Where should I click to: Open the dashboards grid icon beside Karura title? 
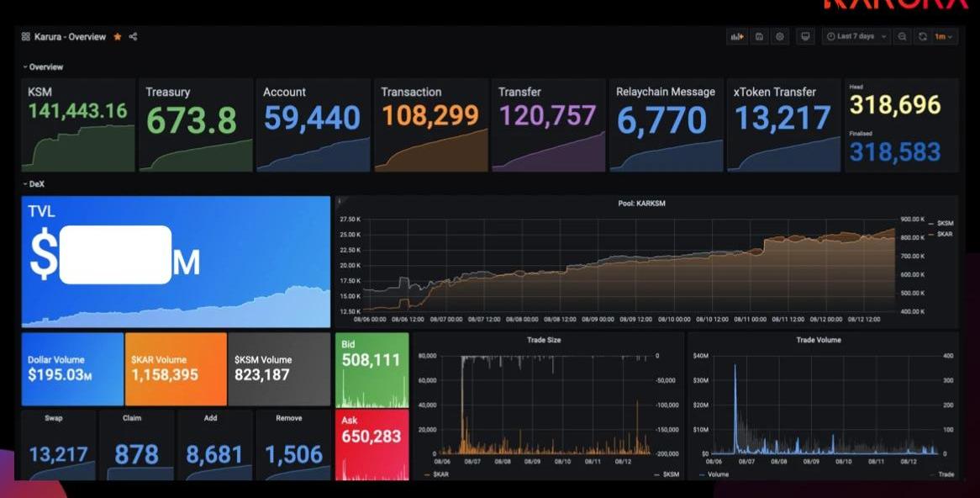[x=25, y=37]
